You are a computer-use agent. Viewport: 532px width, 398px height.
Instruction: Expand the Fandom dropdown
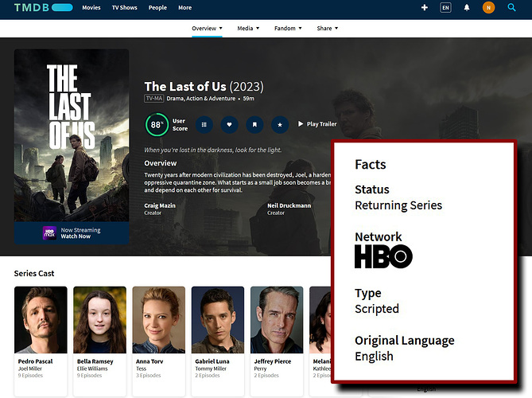(288, 29)
